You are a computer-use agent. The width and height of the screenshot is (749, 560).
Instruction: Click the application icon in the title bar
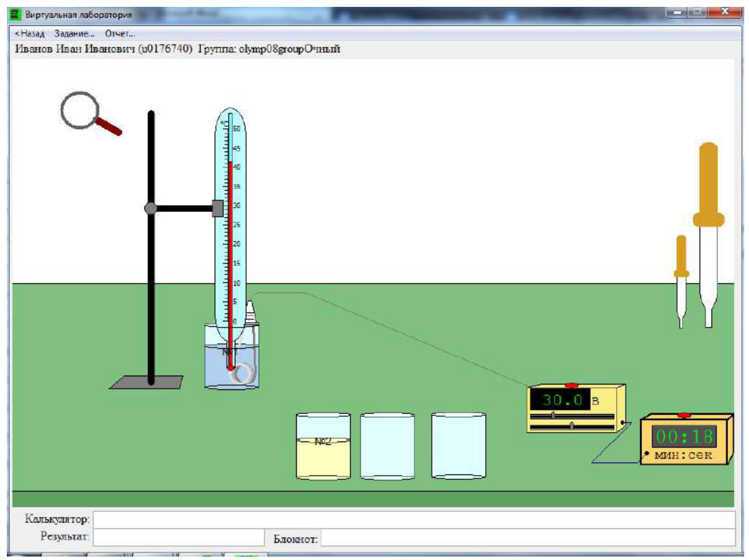(16, 14)
